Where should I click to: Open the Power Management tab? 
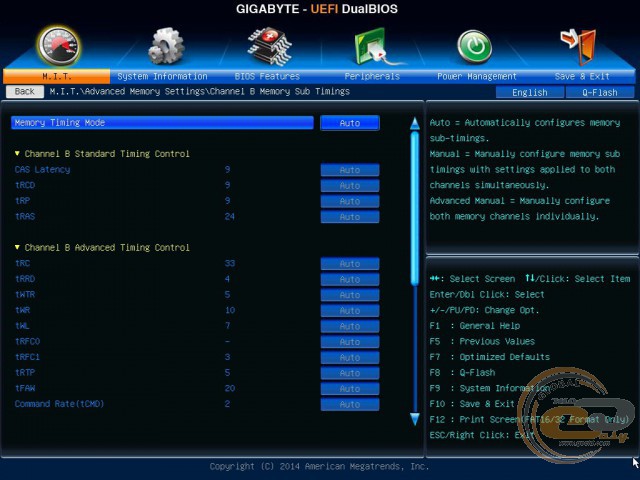tap(477, 76)
